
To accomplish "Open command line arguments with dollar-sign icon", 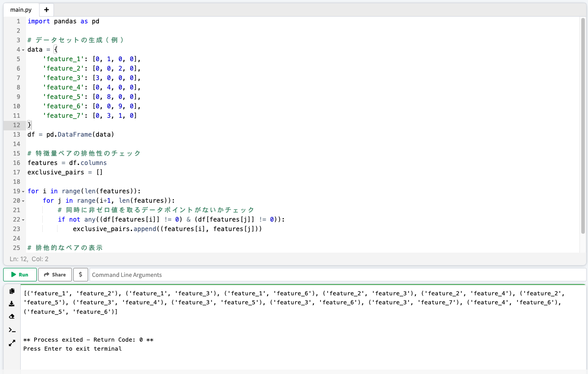I will click(x=80, y=274).
